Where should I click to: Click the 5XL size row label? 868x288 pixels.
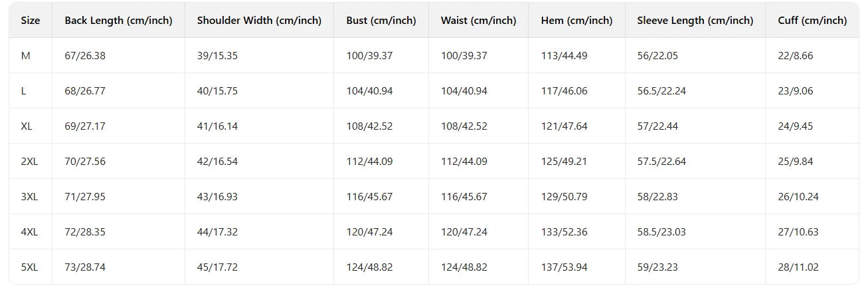[x=29, y=267]
